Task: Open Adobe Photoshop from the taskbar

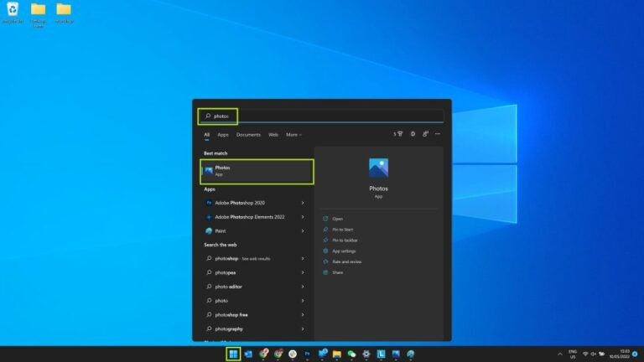Action: click(x=307, y=354)
